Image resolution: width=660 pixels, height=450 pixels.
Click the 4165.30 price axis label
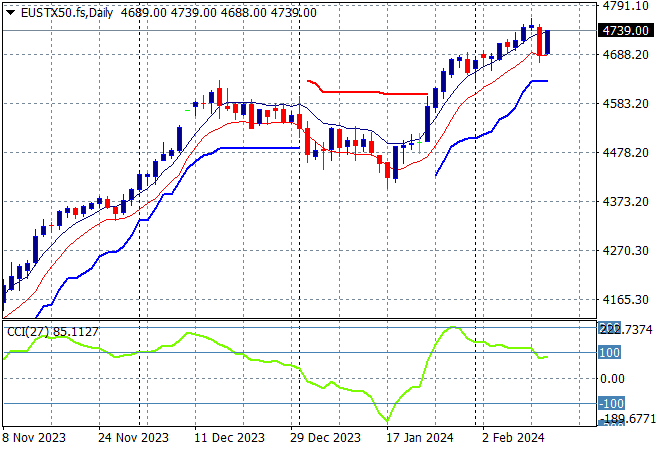pyautogui.click(x=624, y=299)
